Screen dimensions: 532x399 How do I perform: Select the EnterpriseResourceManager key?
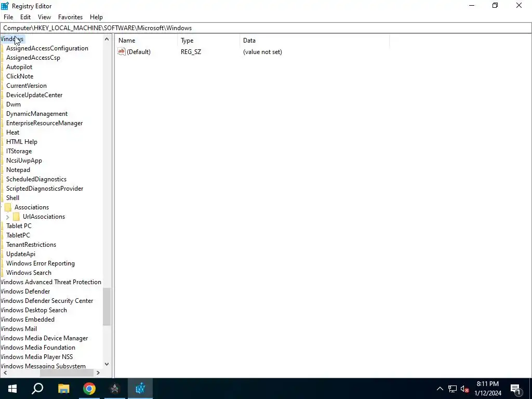coord(45,123)
